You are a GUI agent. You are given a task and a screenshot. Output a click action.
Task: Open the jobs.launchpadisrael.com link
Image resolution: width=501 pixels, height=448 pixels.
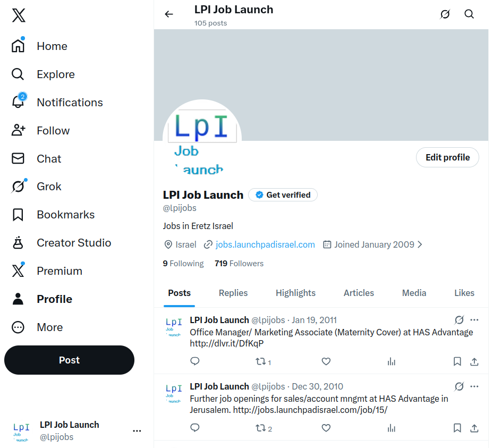coord(265,244)
